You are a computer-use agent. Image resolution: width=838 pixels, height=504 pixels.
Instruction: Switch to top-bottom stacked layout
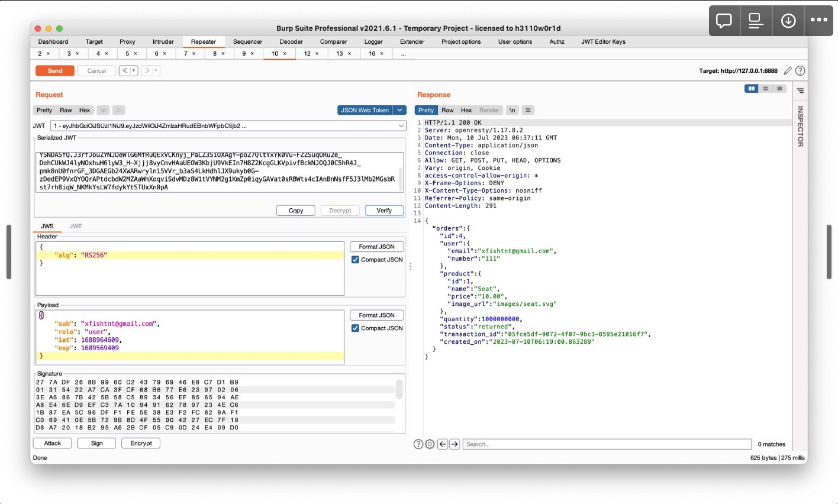click(x=766, y=89)
